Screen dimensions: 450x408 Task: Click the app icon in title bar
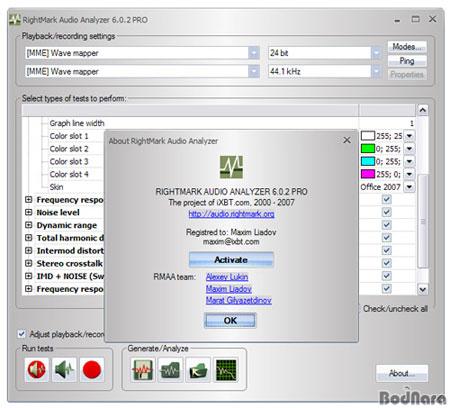click(x=15, y=19)
